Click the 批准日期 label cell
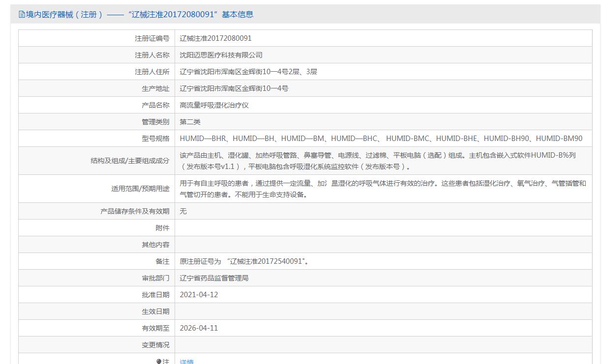604x364 pixels. coord(97,295)
